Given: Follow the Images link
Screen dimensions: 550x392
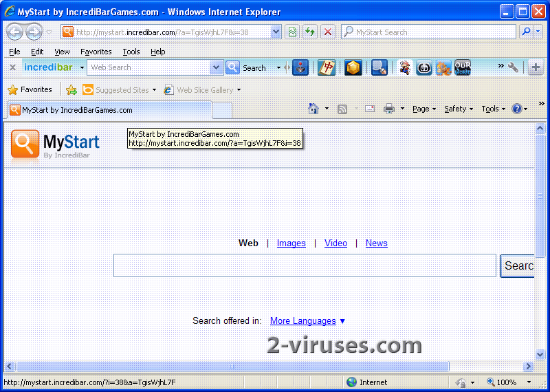Looking at the screenshot, I should [x=291, y=243].
